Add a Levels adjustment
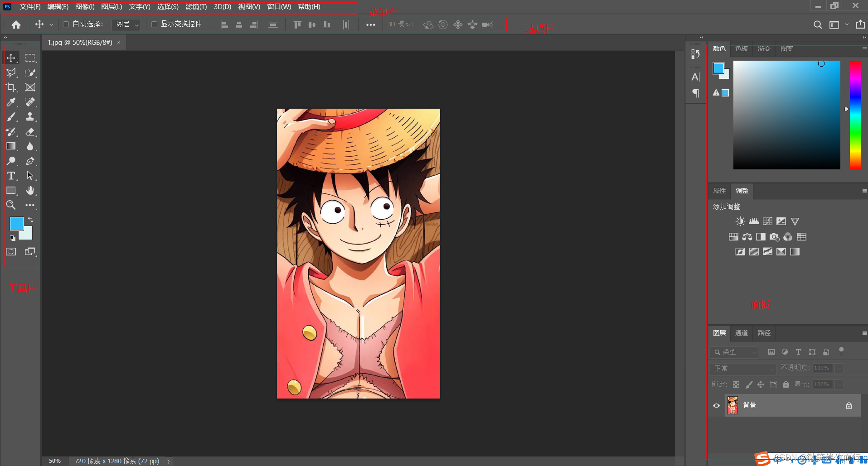Image resolution: width=868 pixels, height=466 pixels. (754, 221)
